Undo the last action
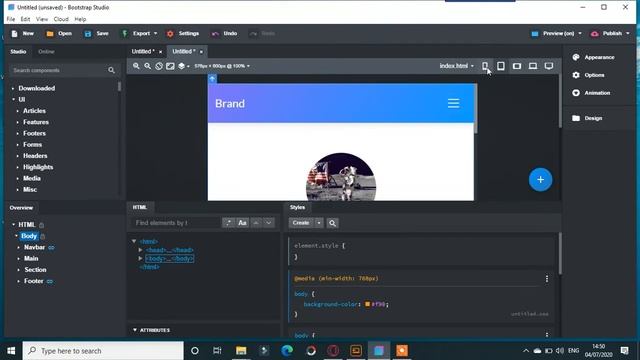 point(224,33)
